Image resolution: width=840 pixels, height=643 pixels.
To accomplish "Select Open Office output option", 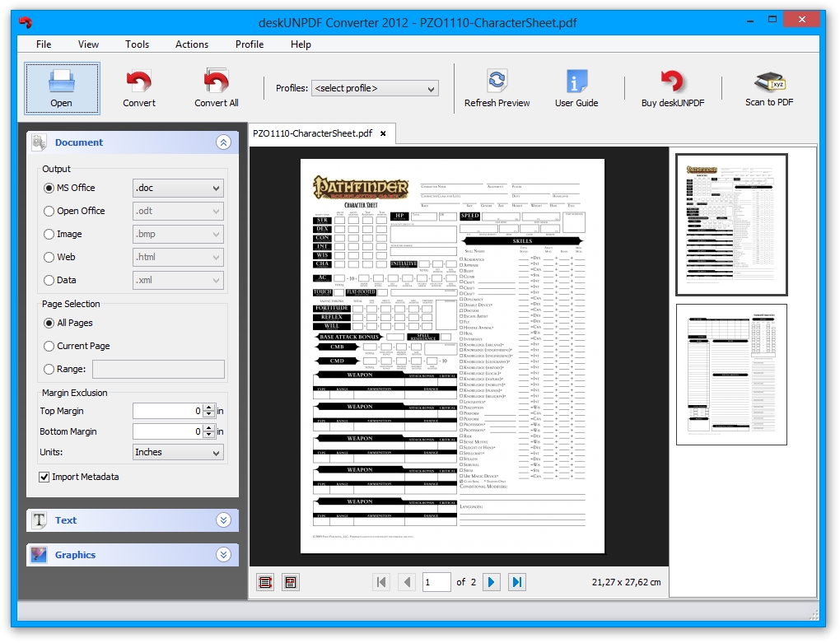I will (x=74, y=211).
